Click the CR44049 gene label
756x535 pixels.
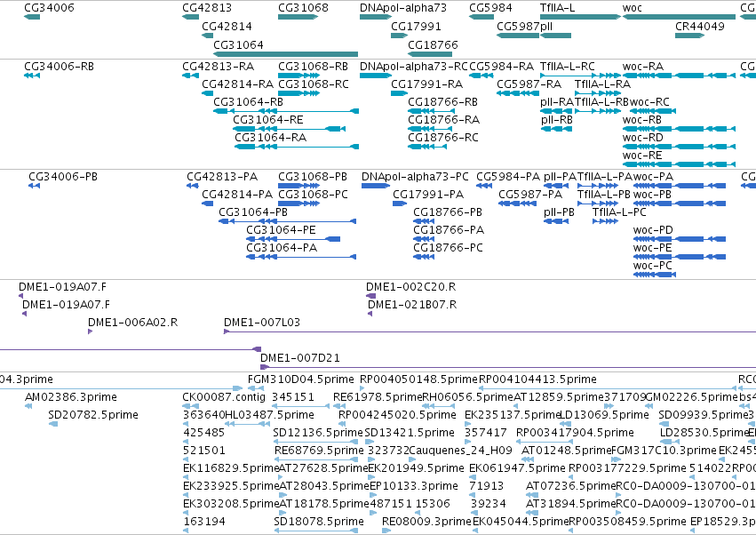[700, 26]
